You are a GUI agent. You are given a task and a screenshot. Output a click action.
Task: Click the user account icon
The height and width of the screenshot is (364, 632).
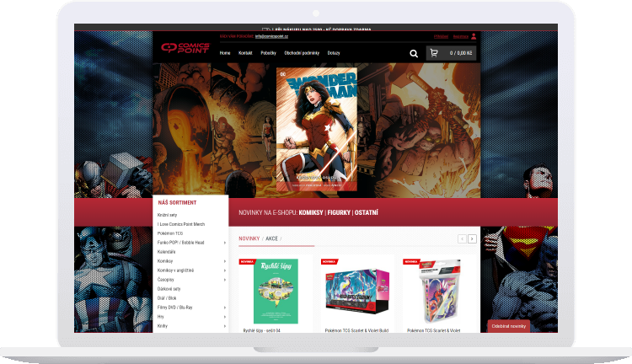(x=474, y=36)
